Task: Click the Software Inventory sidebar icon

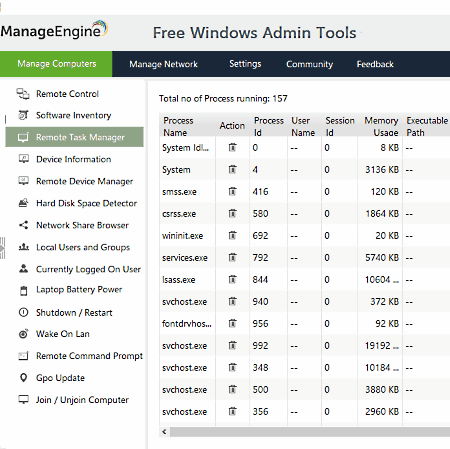Action: tap(23, 115)
